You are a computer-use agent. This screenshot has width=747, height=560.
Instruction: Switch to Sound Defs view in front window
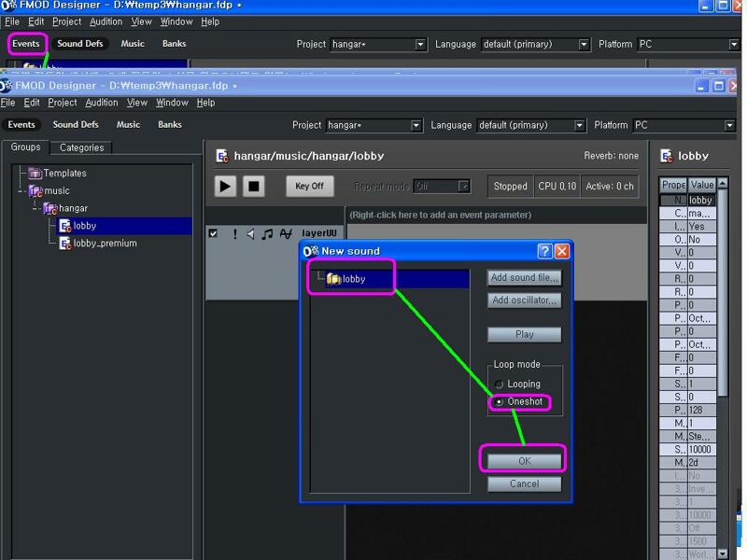pos(76,125)
